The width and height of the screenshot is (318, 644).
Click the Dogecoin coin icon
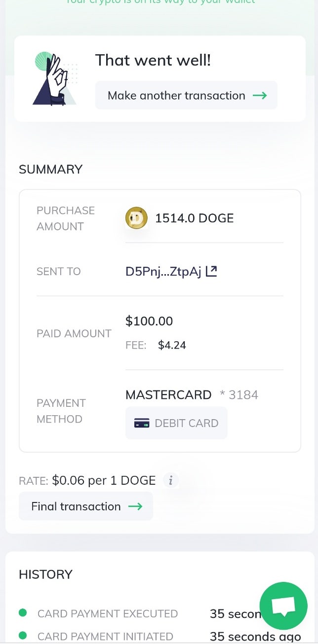(136, 218)
